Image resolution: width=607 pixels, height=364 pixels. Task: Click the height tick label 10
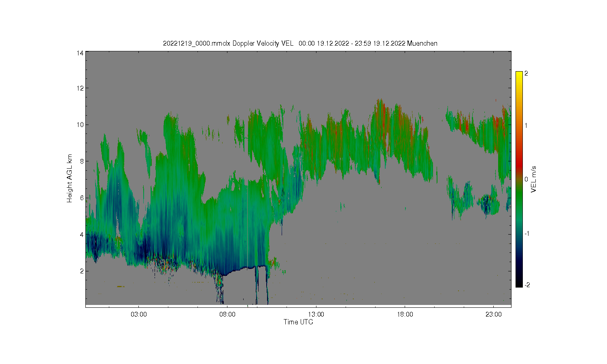(80, 125)
